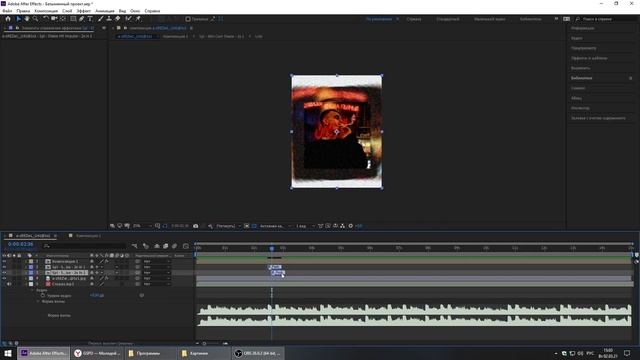
Task: Select the Selection arrow tool
Action: pyautogui.click(x=18, y=19)
